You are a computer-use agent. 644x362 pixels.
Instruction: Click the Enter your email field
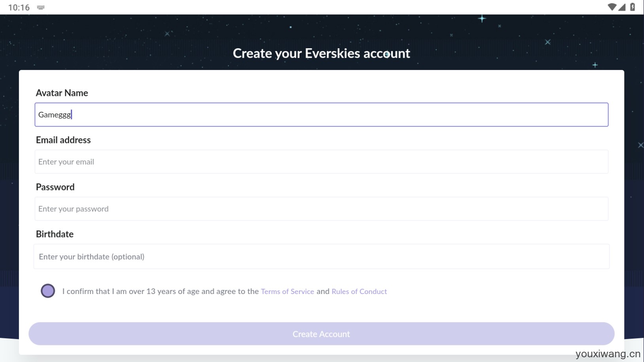pos(321,162)
